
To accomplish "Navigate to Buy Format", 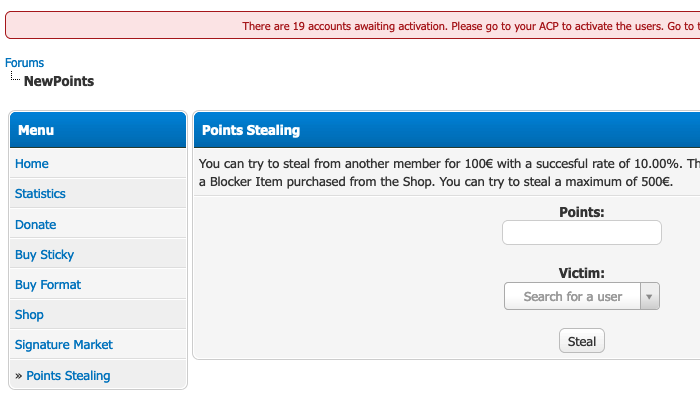I will coord(48,285).
